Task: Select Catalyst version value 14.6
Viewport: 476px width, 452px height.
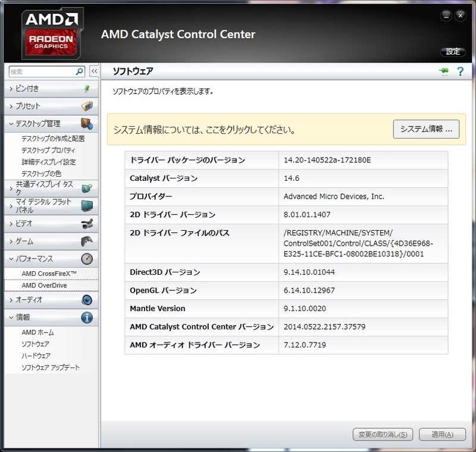Action: tap(292, 178)
